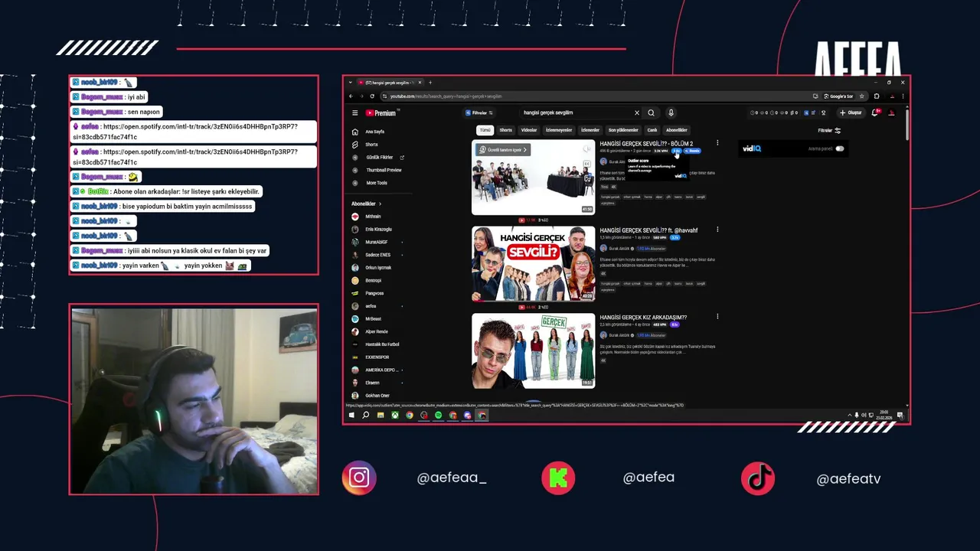Screen dimensions: 980x551
Task: Click the 3.7x outlier score badge
Action: point(675,237)
